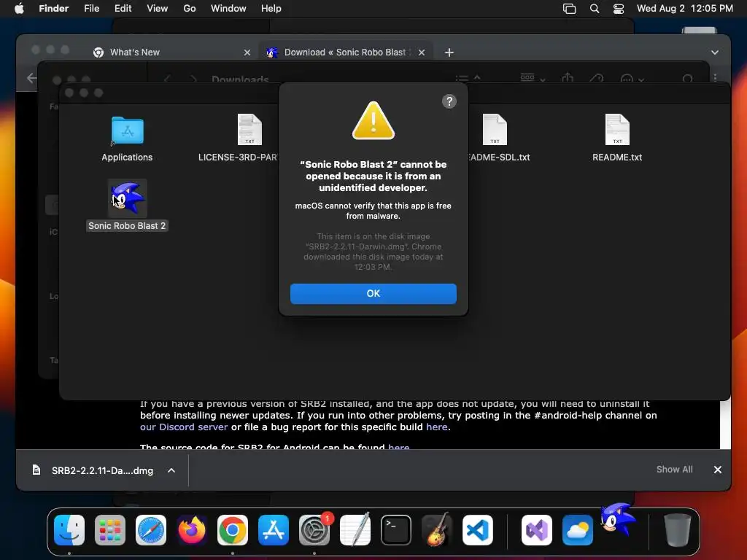Open the help question mark in dialog
The height and width of the screenshot is (560, 747).
[x=449, y=101]
